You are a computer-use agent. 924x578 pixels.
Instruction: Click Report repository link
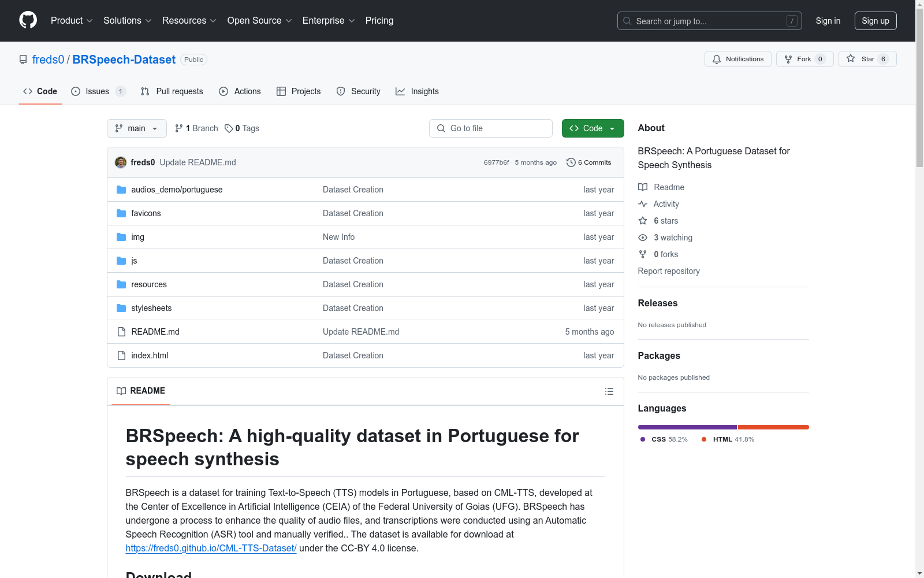click(x=669, y=271)
